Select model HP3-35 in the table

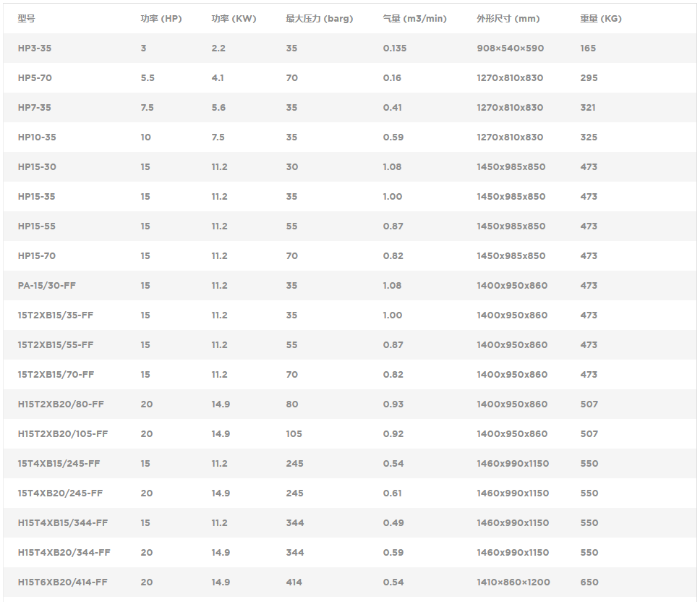pyautogui.click(x=35, y=48)
